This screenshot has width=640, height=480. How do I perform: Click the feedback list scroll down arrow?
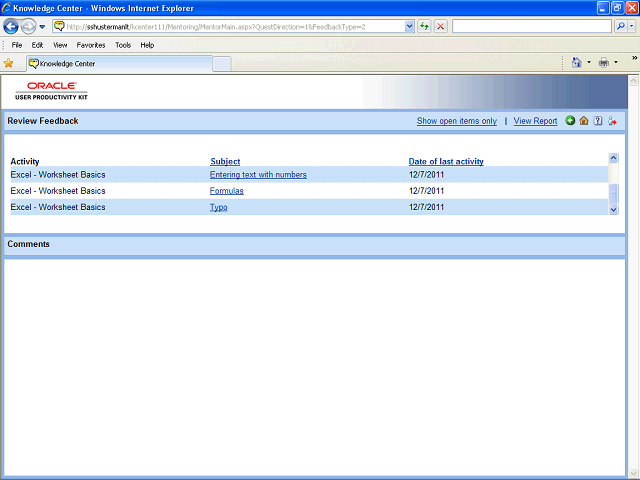[x=613, y=210]
